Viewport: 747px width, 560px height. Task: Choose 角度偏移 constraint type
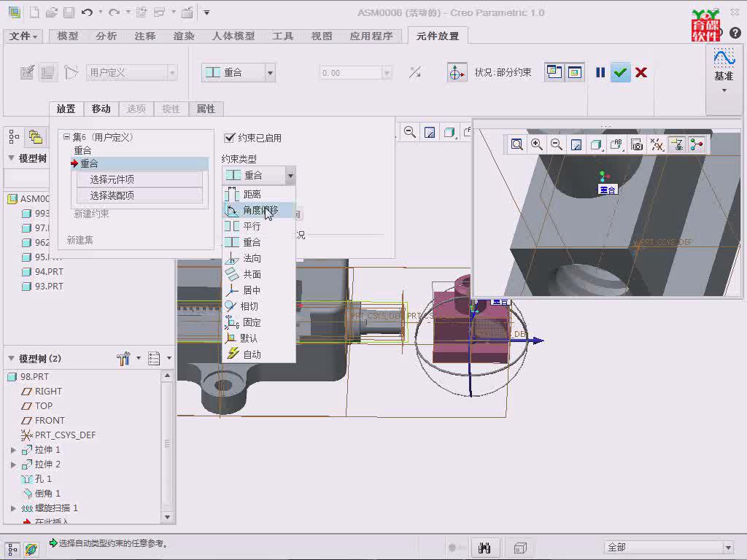[259, 210]
